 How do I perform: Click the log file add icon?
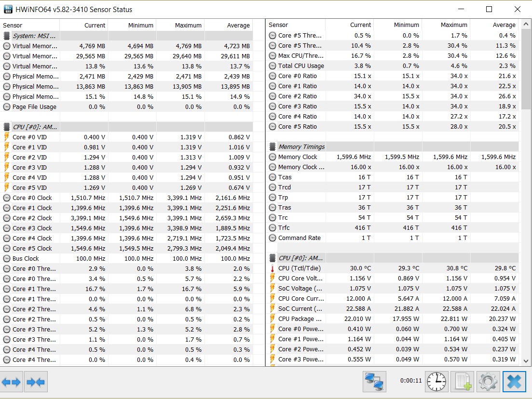(x=463, y=382)
